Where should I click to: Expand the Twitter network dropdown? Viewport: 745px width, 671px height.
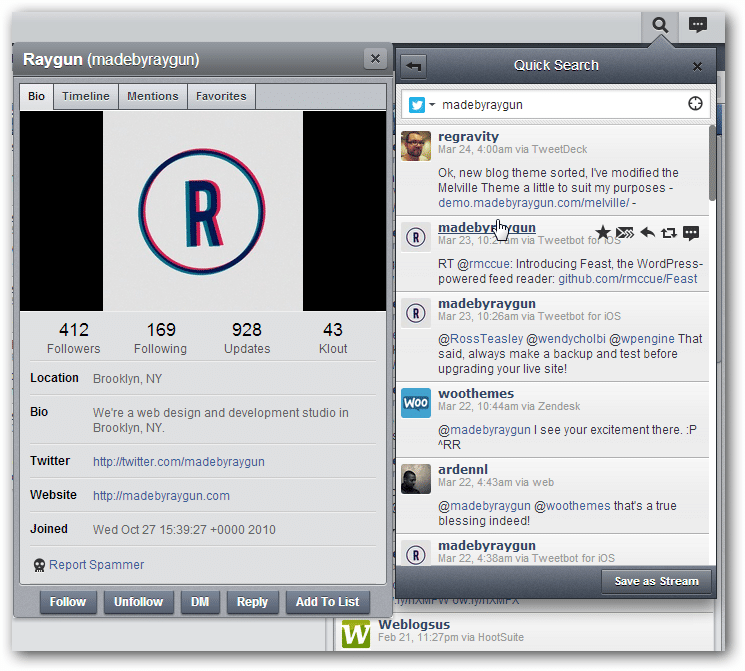(422, 104)
